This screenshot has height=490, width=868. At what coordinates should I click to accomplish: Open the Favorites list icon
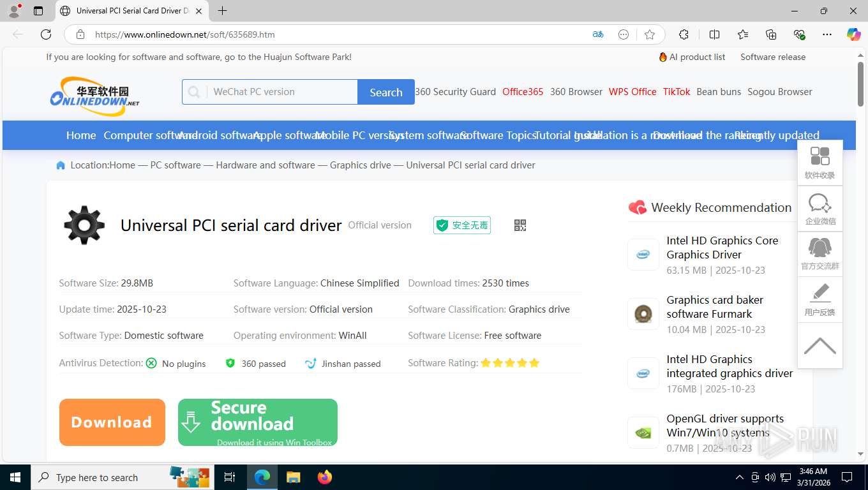[743, 34]
